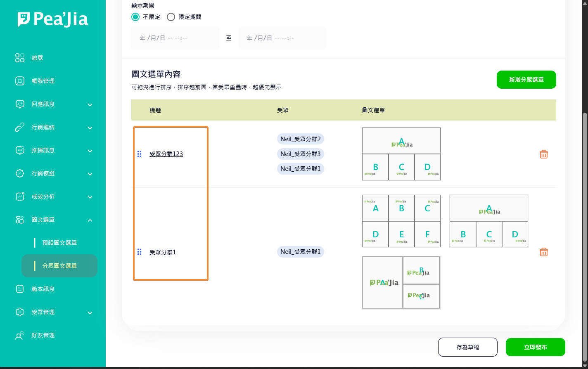The image size is (588, 369).
Task: Open the 預設圖文選單 submenu item
Action: click(59, 243)
